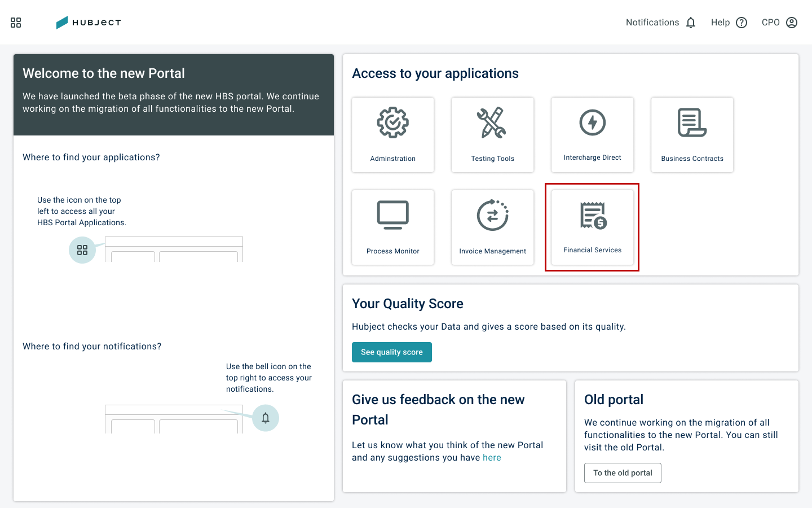Click 'Where to find your applications?' text

click(x=91, y=157)
